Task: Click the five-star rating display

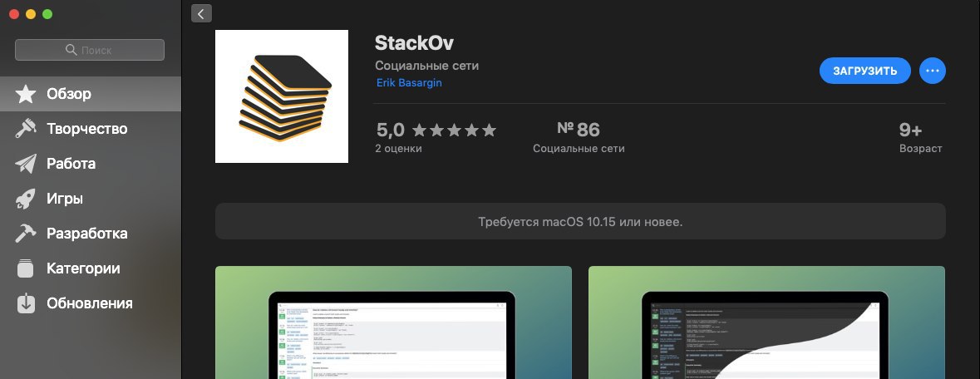Action: pos(455,130)
